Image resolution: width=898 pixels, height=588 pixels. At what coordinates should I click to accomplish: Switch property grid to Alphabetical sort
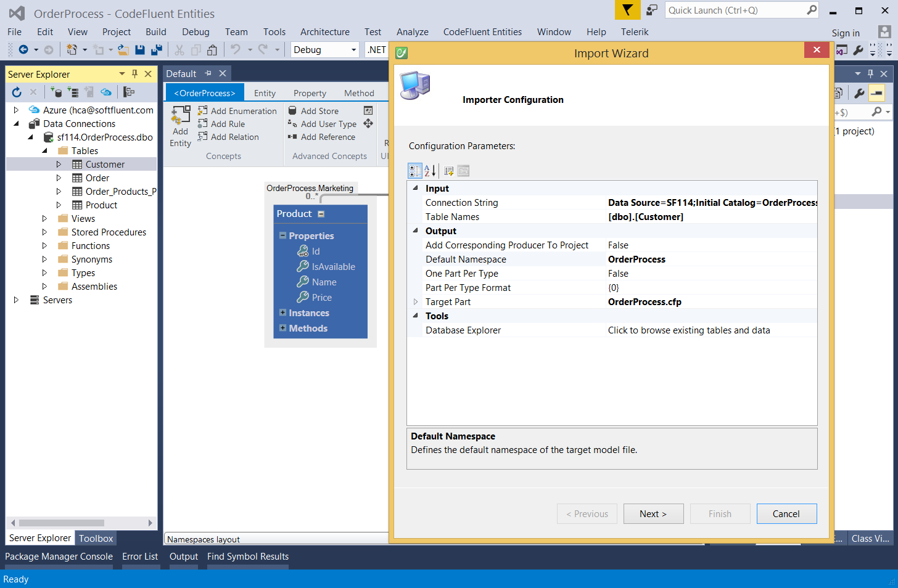[x=430, y=171]
